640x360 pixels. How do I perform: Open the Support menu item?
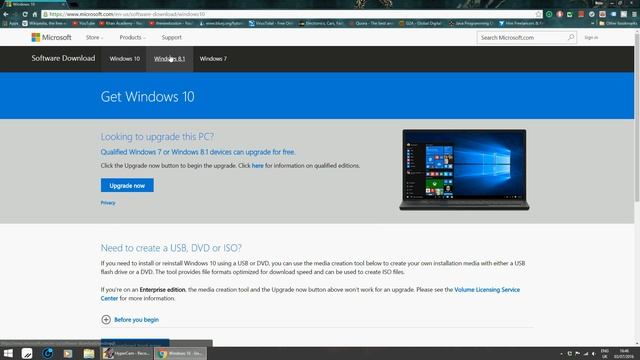coord(171,38)
